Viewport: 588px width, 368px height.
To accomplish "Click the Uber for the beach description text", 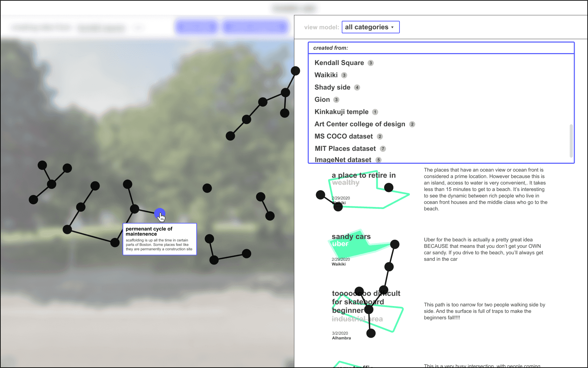I will pos(483,250).
